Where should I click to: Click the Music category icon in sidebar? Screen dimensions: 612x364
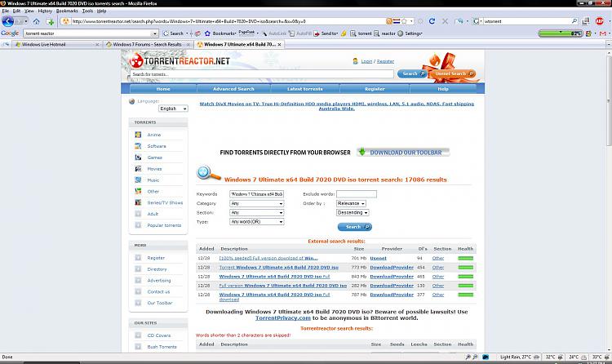pos(138,180)
